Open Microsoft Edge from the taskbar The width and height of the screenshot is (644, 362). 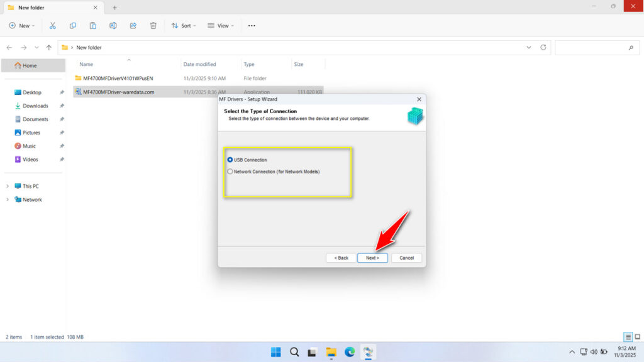[349, 352]
